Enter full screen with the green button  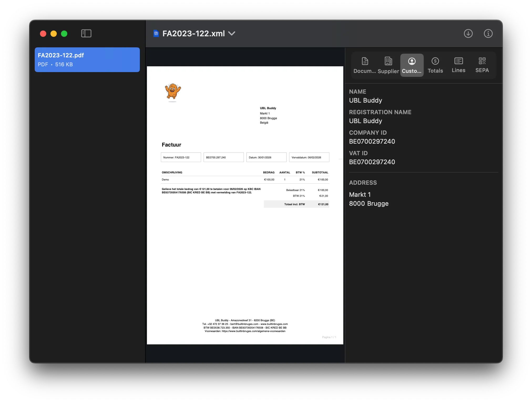pos(64,34)
